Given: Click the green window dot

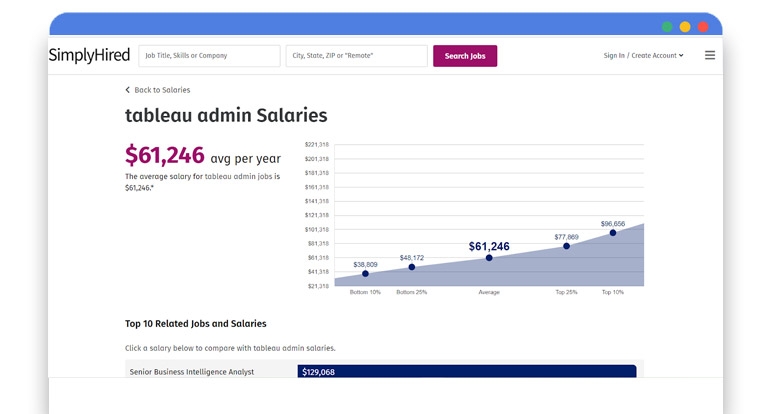Looking at the screenshot, I should coord(667,27).
